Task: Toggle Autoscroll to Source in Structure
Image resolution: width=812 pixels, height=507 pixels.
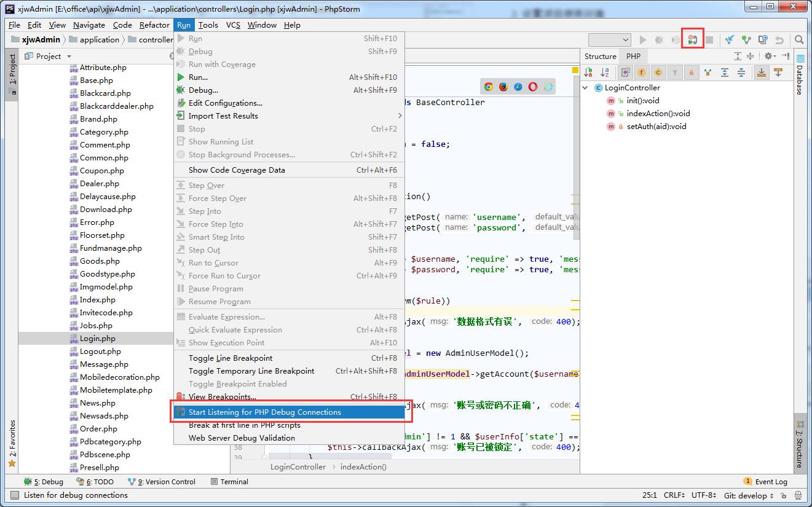Action: 762,73
